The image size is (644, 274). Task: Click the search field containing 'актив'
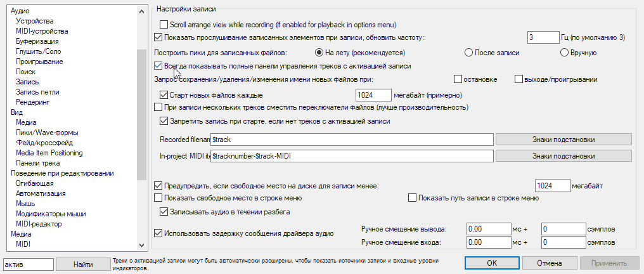click(29, 263)
